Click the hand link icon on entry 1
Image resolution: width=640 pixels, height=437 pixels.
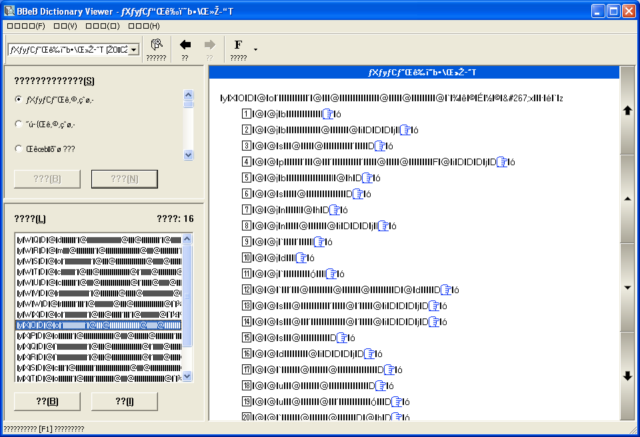click(x=328, y=114)
